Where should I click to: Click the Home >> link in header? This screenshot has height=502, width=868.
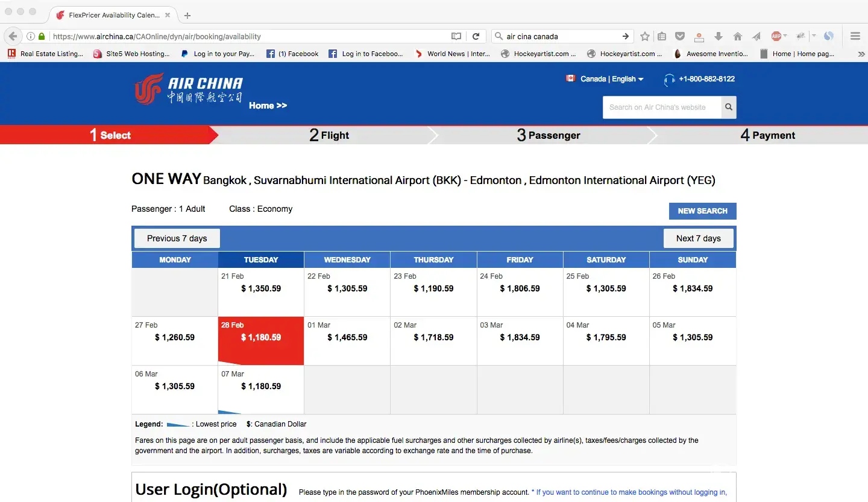[268, 106]
